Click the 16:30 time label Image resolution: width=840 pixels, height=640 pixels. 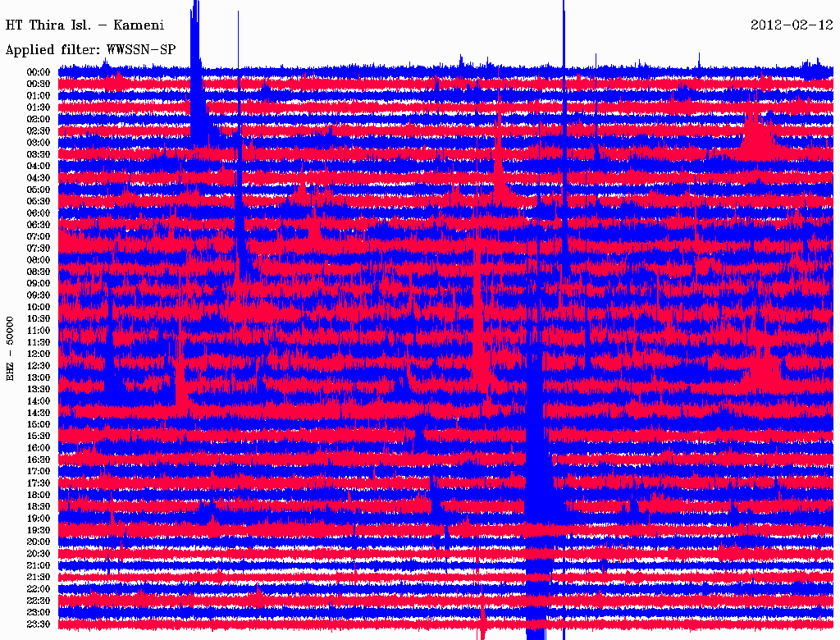tap(39, 460)
